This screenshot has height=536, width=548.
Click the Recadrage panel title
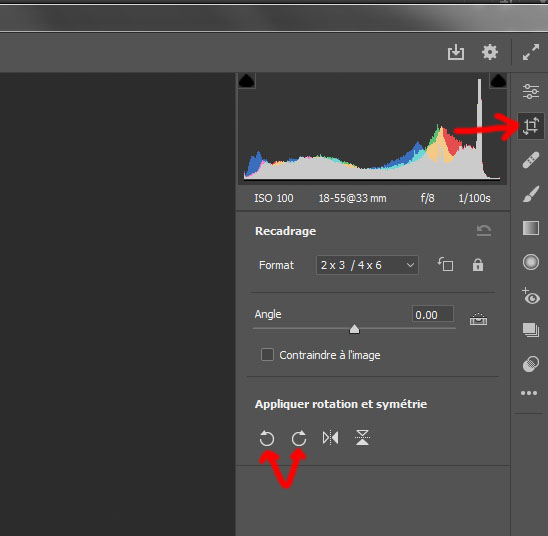pyautogui.click(x=286, y=231)
